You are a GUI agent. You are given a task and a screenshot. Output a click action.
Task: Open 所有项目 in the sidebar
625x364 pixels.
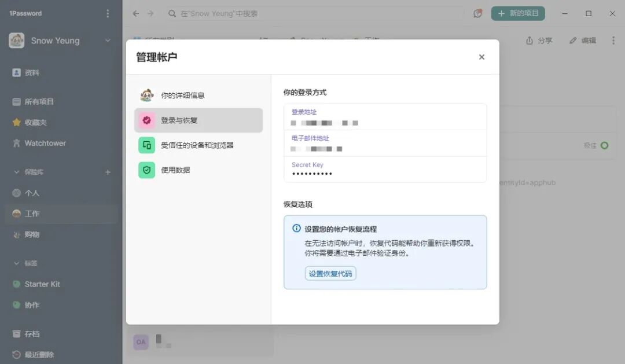pos(61,102)
